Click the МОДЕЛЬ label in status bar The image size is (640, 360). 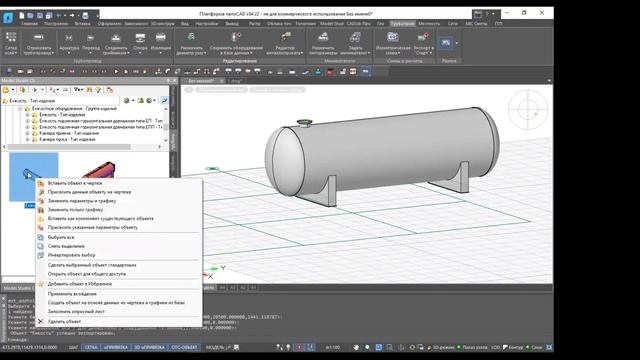215,347
